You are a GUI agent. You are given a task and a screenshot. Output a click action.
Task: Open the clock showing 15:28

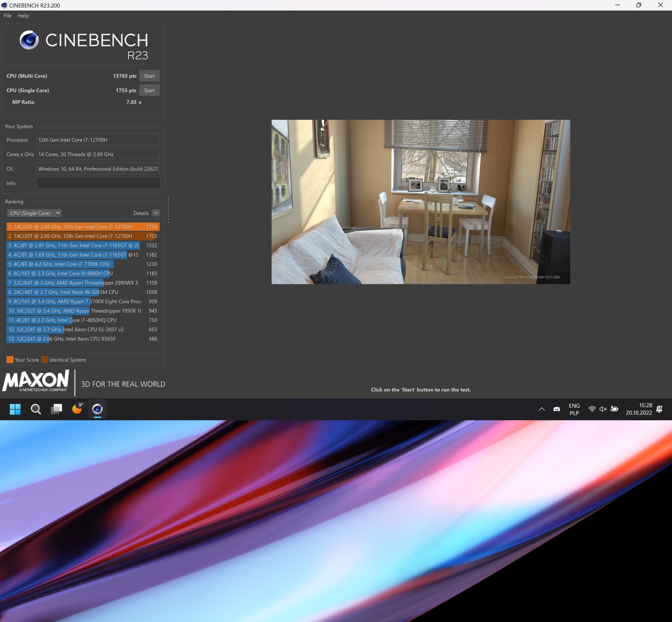639,409
